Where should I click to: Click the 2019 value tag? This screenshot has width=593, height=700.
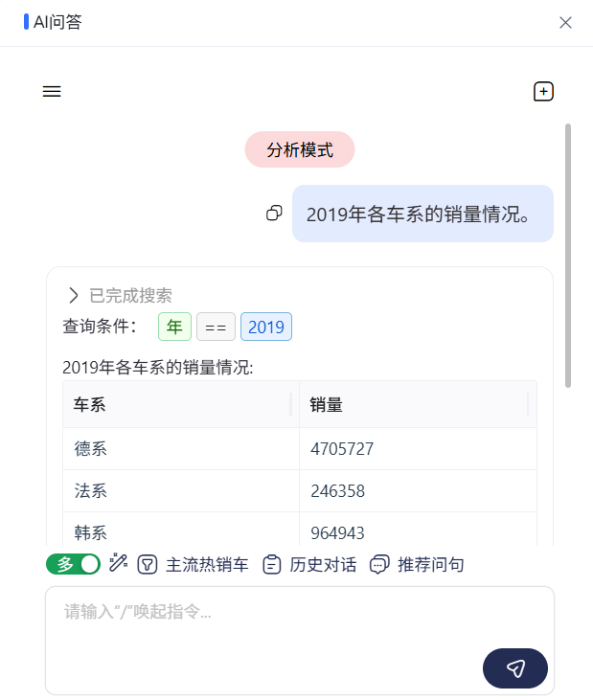coord(266,327)
